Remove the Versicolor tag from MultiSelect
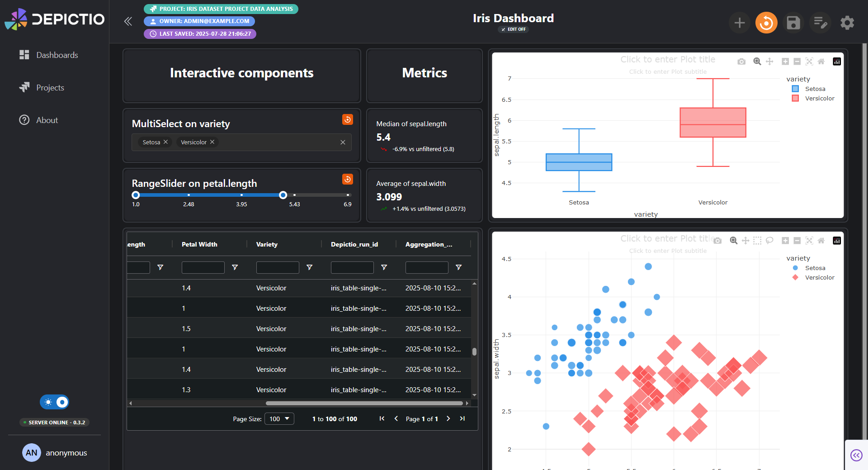The image size is (868, 470). 212,142
